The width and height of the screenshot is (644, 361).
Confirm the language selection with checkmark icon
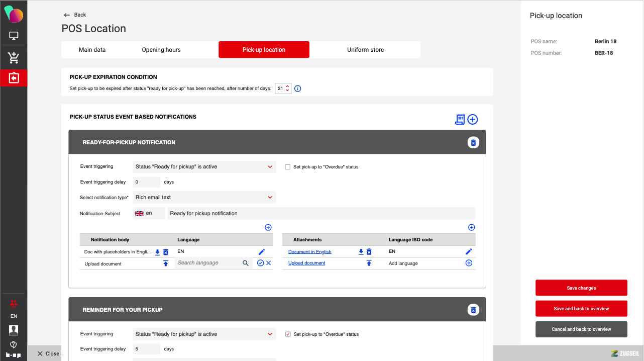(260, 263)
